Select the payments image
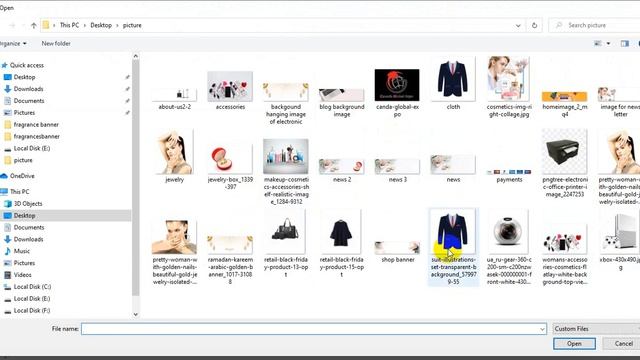 [x=509, y=176]
